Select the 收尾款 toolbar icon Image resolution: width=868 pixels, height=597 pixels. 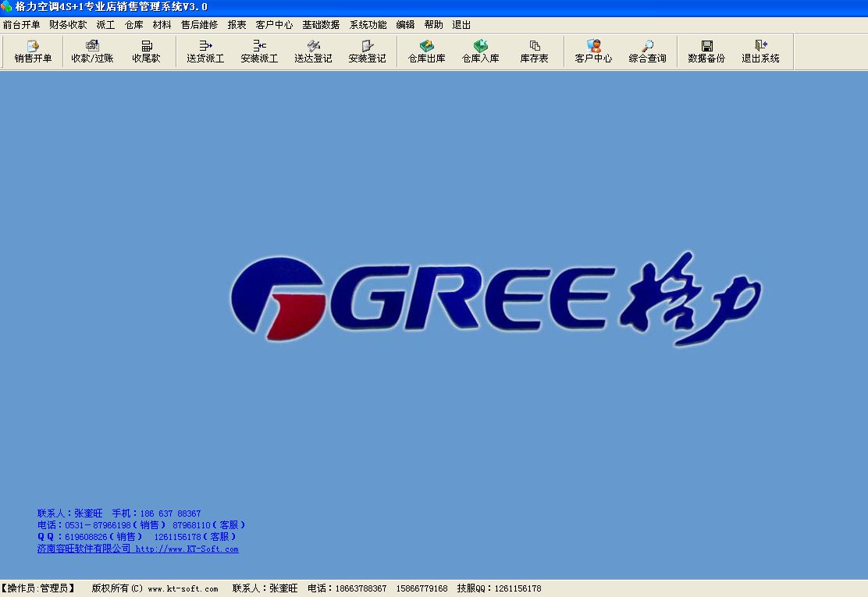point(146,52)
